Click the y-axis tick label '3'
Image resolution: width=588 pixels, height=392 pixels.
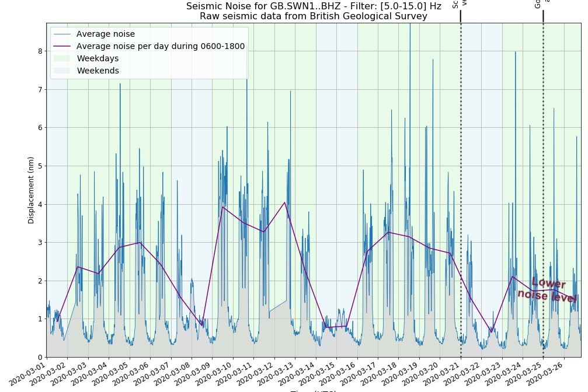pyautogui.click(x=40, y=243)
